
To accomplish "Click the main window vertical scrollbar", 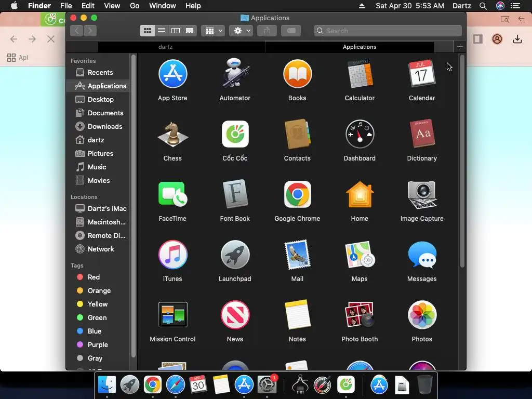I will tap(462, 162).
